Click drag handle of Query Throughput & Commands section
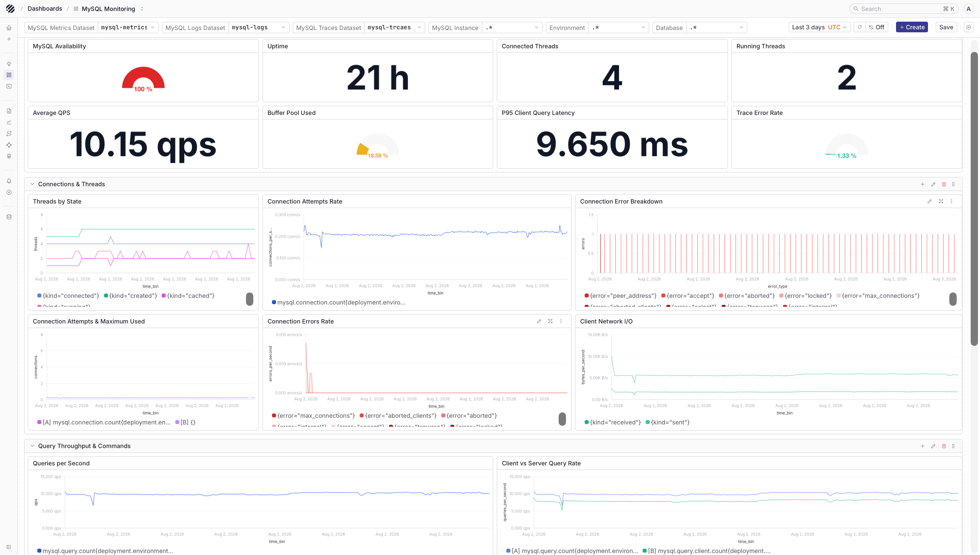Viewport: 980px width, 555px height. [x=953, y=446]
